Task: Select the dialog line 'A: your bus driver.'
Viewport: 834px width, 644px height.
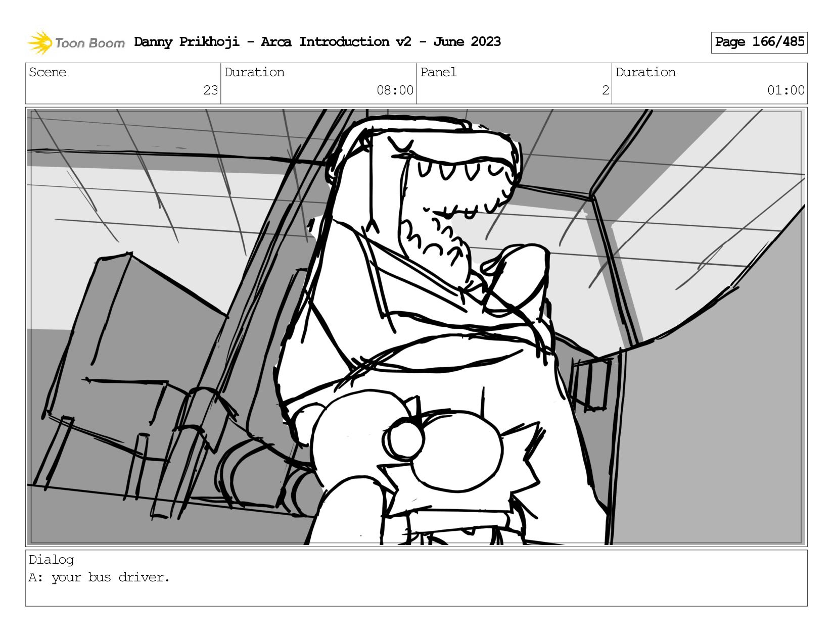Action: pos(99,577)
